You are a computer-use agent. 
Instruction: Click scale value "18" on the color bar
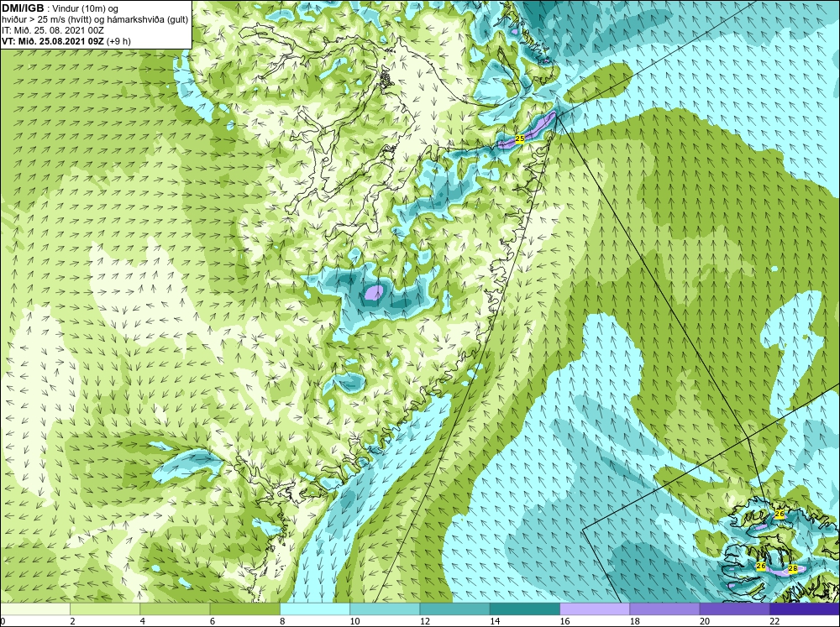[x=635, y=621]
